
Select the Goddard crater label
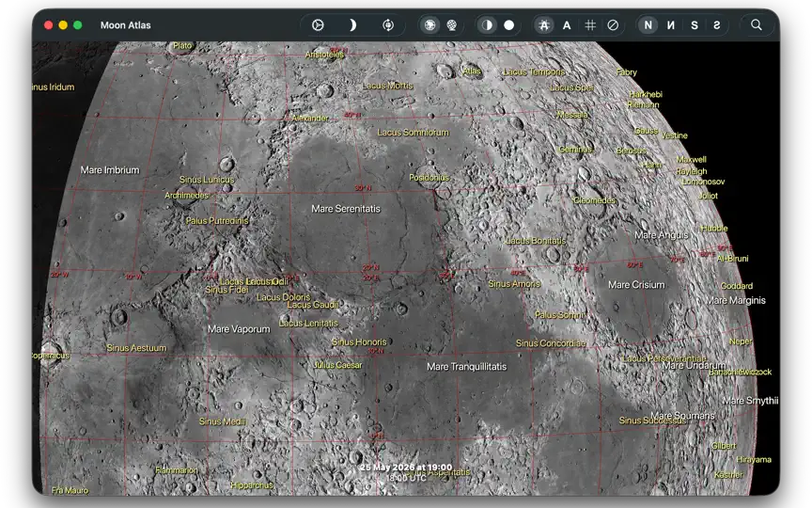(737, 286)
